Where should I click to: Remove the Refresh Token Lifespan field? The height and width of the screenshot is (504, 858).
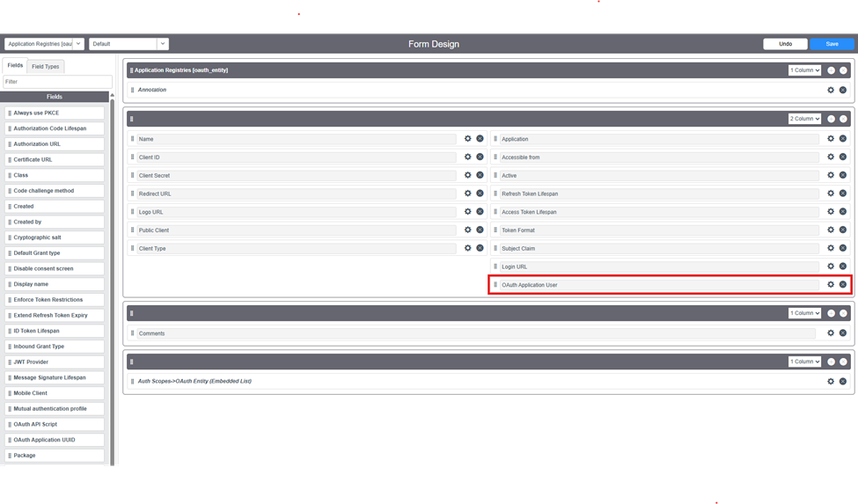(843, 194)
